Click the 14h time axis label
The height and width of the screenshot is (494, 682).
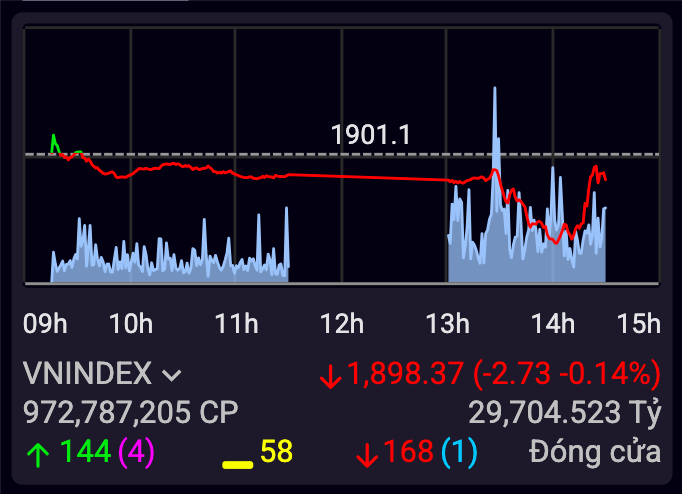(553, 324)
